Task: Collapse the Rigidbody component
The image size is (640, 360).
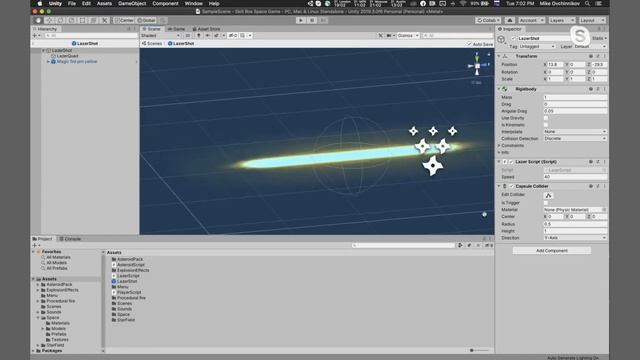Action: [x=499, y=89]
